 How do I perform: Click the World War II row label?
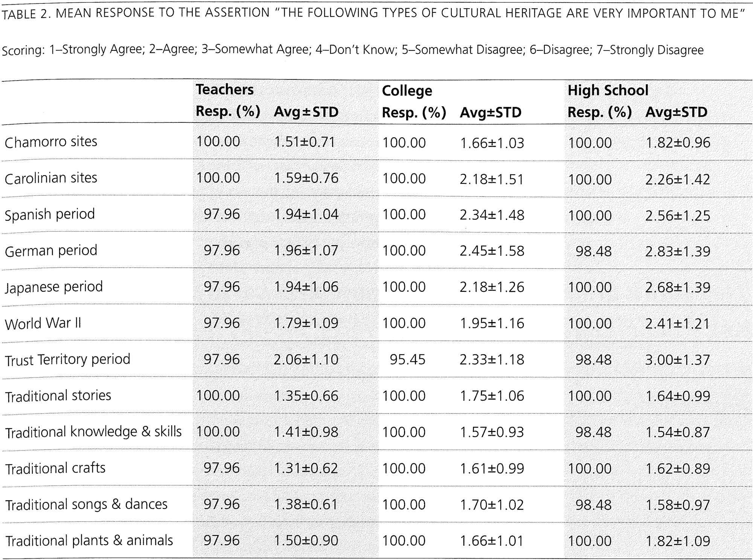(43, 323)
